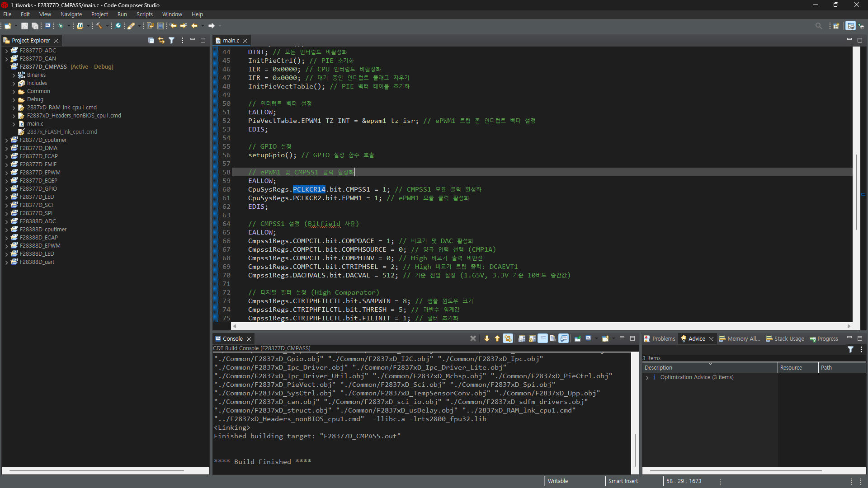Click the Pin Console icon
The width and height of the screenshot is (868, 488).
pyautogui.click(x=577, y=338)
